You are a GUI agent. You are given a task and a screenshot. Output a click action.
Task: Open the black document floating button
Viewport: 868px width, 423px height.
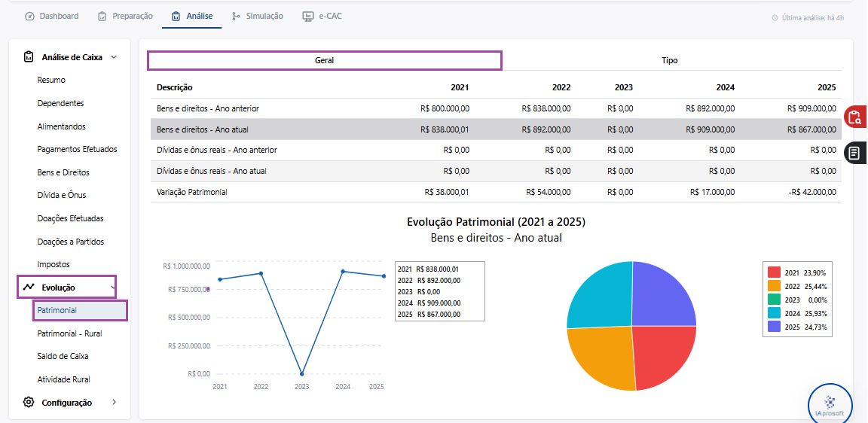[x=856, y=152]
